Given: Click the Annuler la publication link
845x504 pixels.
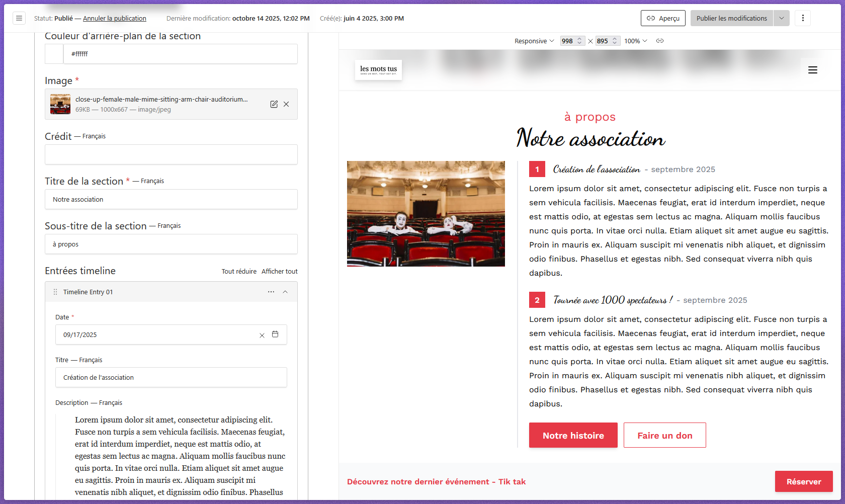Looking at the screenshot, I should [x=114, y=18].
